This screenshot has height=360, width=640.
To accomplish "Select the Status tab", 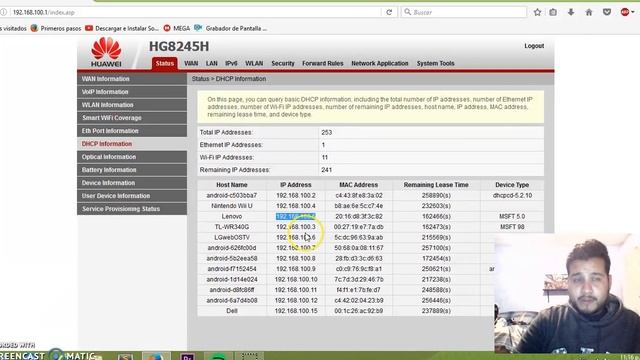I will 164,63.
